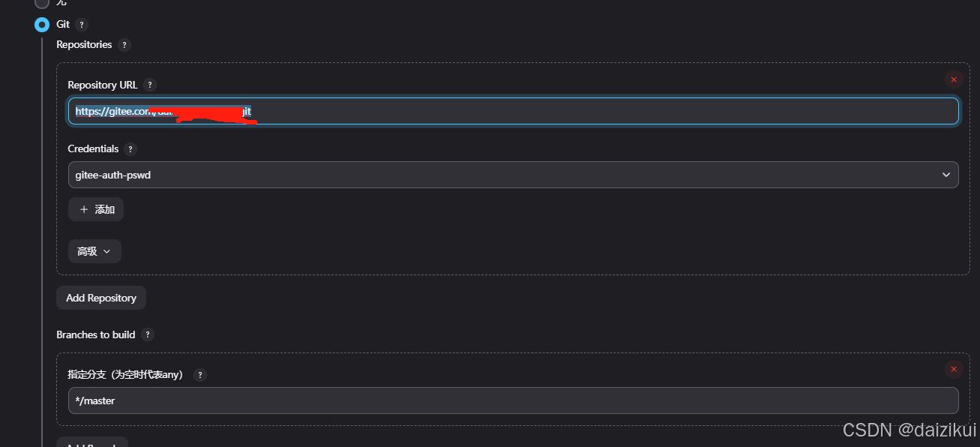Open help for Repository URL
This screenshot has height=447, width=980.
(x=150, y=85)
